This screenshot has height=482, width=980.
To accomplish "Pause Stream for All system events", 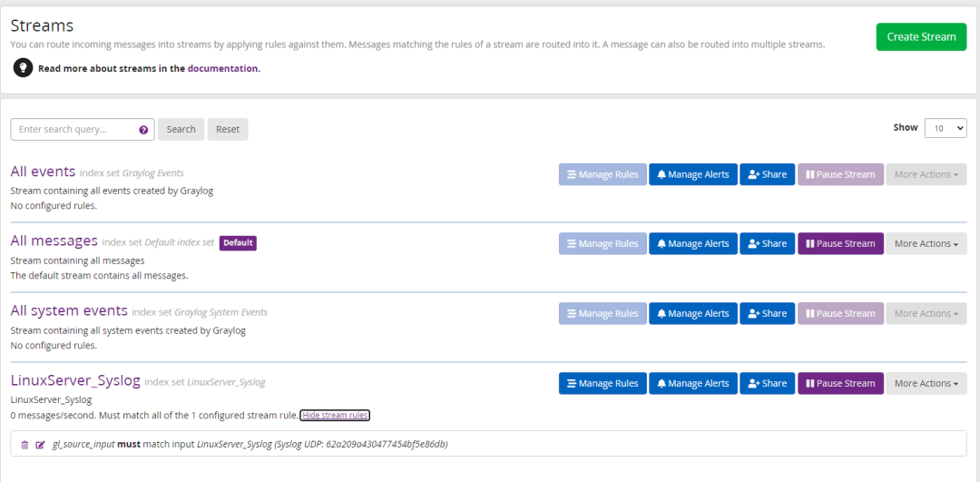I will (x=840, y=314).
